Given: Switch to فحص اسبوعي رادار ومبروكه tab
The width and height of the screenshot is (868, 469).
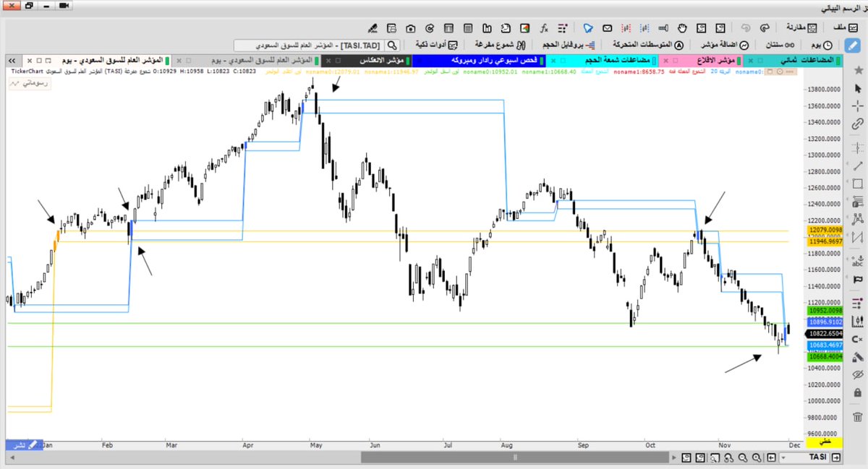Looking at the screenshot, I should click(x=477, y=59).
